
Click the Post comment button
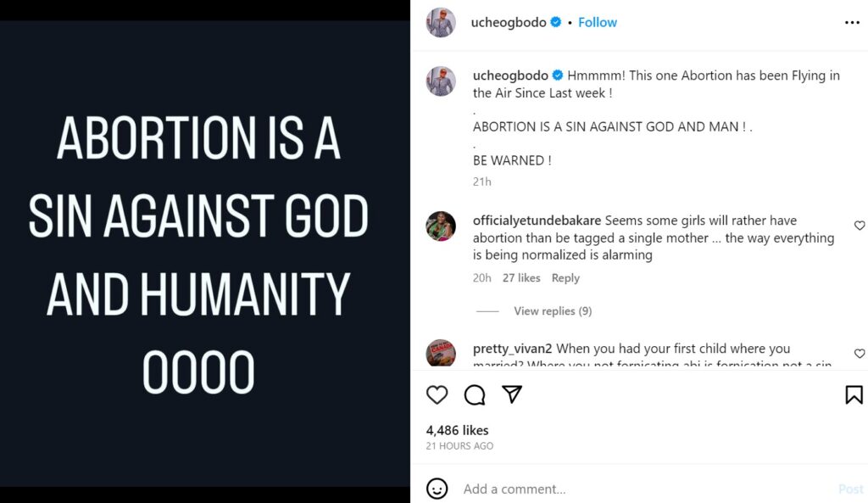[x=850, y=489]
